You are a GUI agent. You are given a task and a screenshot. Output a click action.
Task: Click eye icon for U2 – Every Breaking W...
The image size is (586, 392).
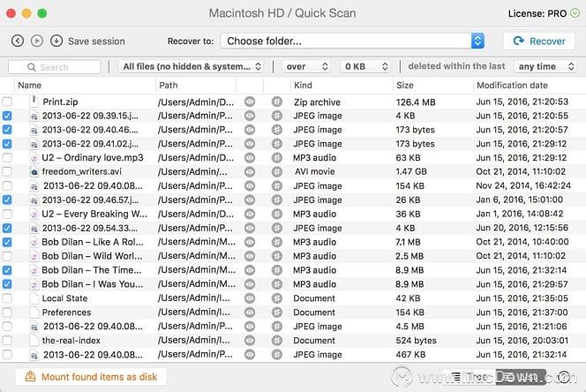(x=250, y=214)
